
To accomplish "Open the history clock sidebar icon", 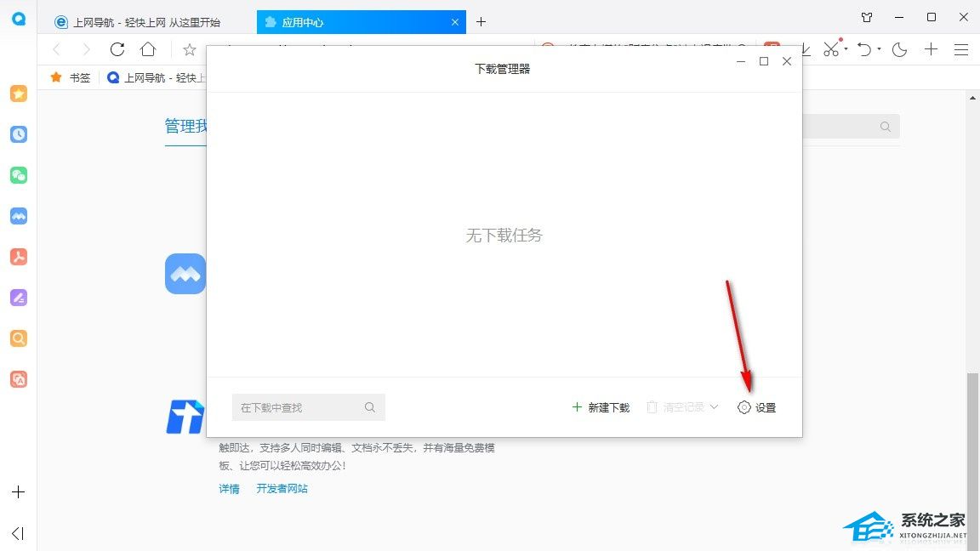I will point(19,134).
